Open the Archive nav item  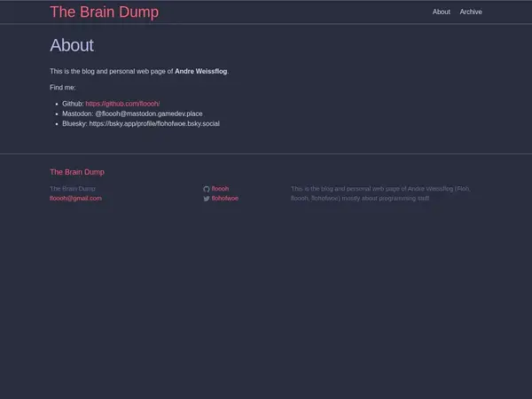tap(471, 12)
